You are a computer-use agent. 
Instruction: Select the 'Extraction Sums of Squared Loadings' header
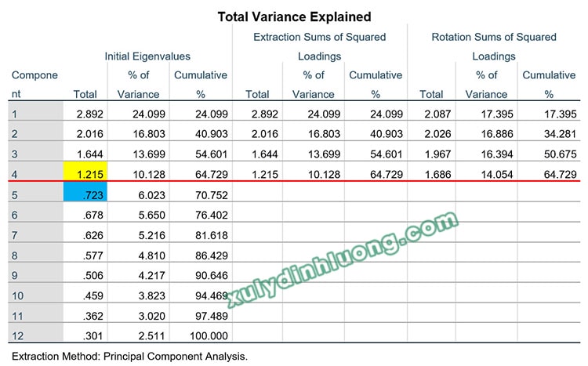[320, 46]
